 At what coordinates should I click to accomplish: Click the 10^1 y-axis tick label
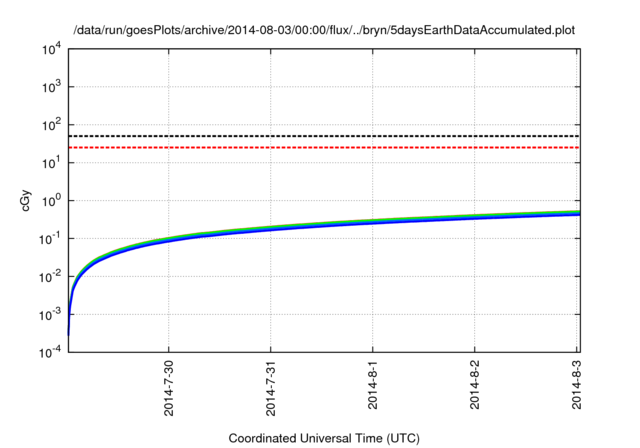click(x=51, y=163)
